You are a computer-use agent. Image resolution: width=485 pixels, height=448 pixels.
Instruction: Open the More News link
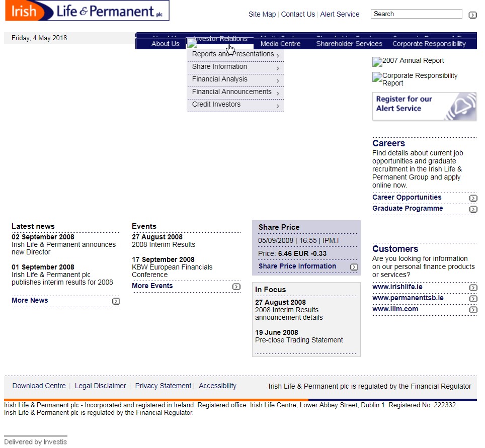[30, 300]
